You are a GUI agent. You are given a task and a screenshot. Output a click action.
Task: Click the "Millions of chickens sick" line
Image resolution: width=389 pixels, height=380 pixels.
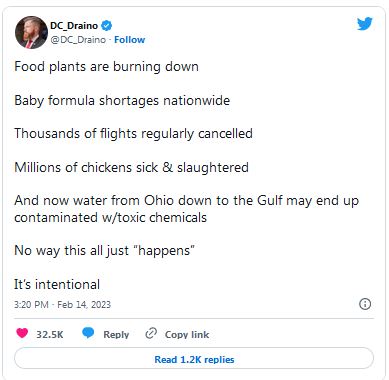(131, 167)
